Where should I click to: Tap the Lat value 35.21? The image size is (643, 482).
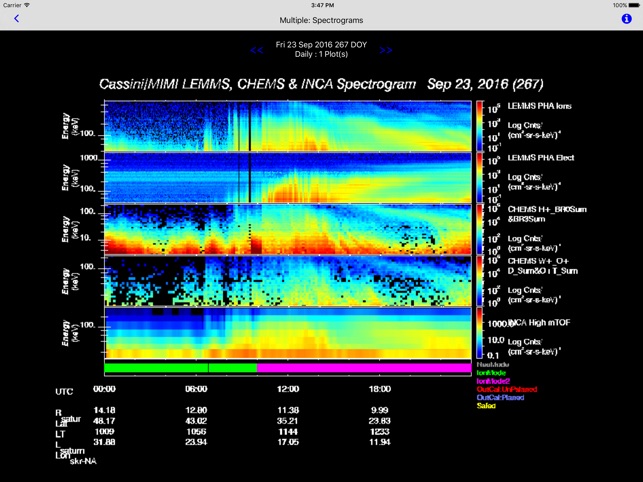(x=288, y=420)
